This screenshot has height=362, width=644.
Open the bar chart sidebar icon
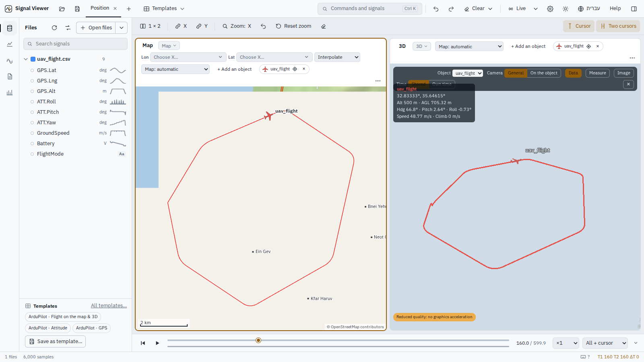(10, 93)
